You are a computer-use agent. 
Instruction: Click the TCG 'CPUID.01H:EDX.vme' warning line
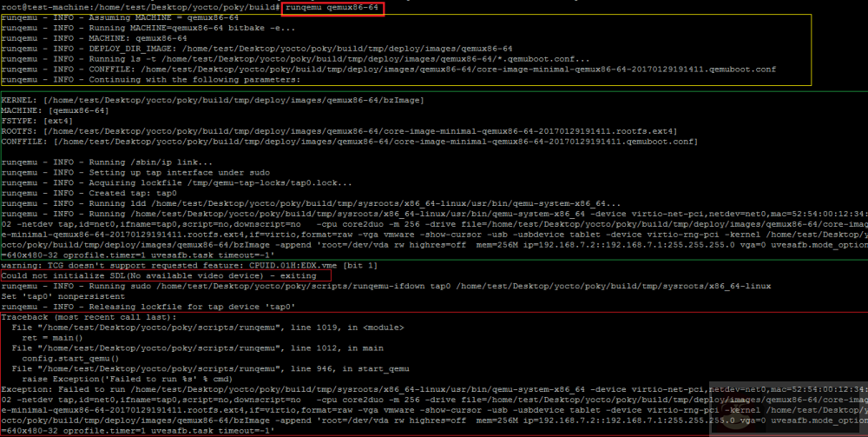(x=189, y=266)
